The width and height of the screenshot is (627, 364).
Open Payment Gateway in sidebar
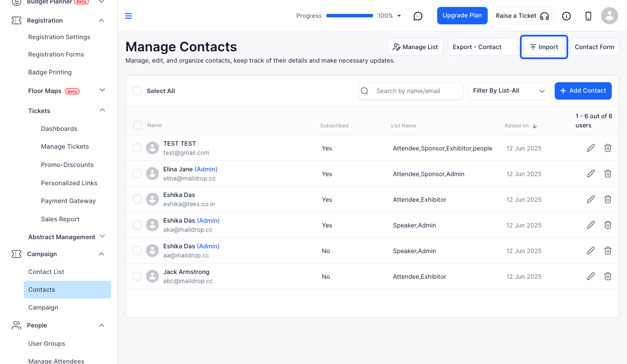coord(68,201)
